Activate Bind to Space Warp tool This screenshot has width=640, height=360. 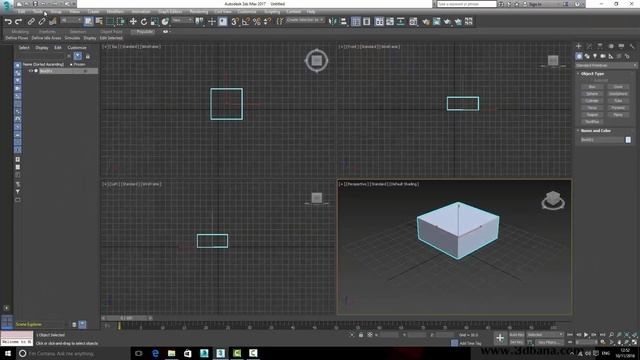(x=53, y=22)
